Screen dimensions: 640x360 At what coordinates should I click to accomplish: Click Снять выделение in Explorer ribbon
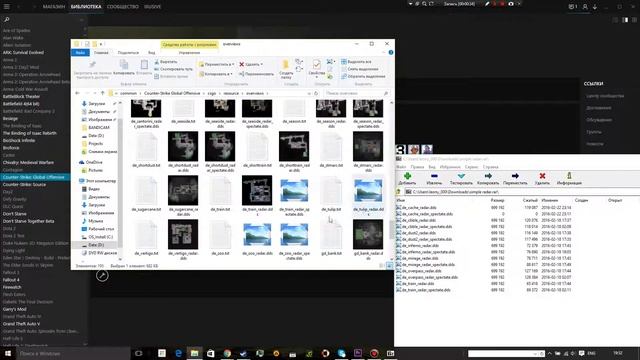[359, 69]
